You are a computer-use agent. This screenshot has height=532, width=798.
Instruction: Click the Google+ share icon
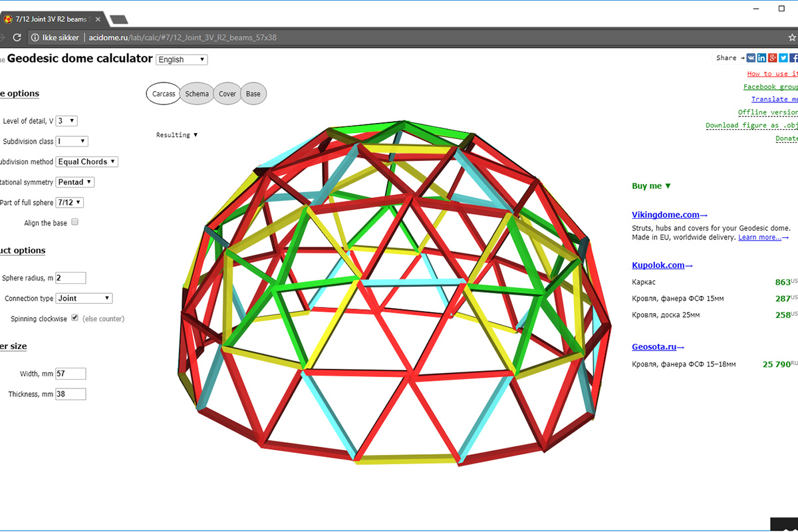coord(773,59)
